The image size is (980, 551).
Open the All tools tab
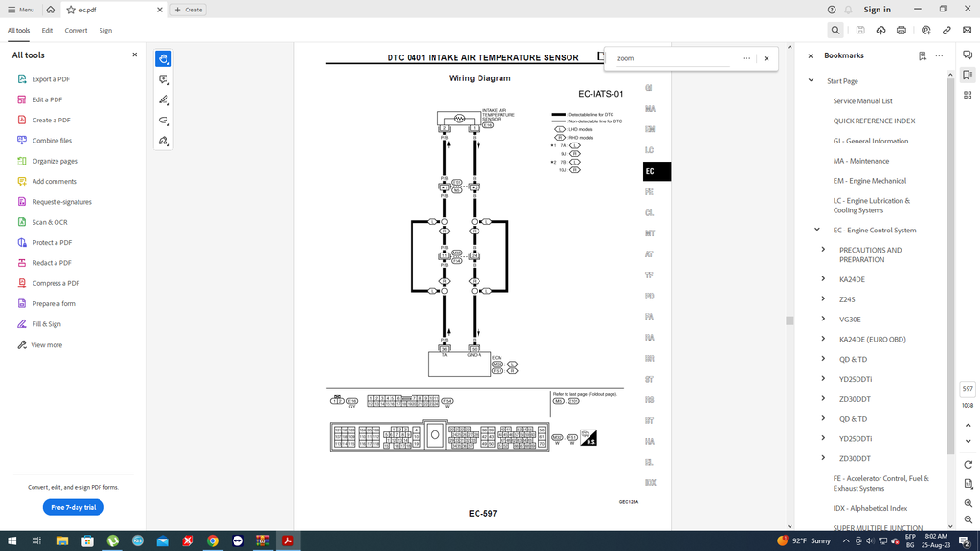point(19,30)
